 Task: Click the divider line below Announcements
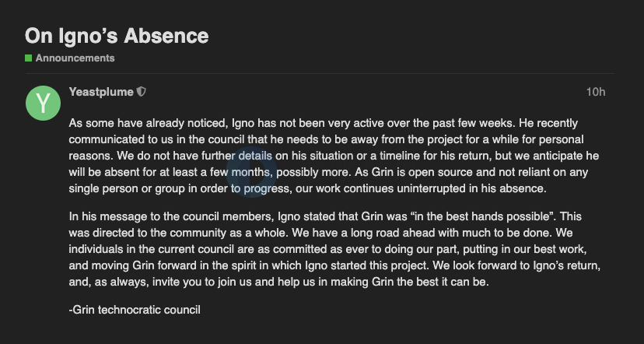320,74
